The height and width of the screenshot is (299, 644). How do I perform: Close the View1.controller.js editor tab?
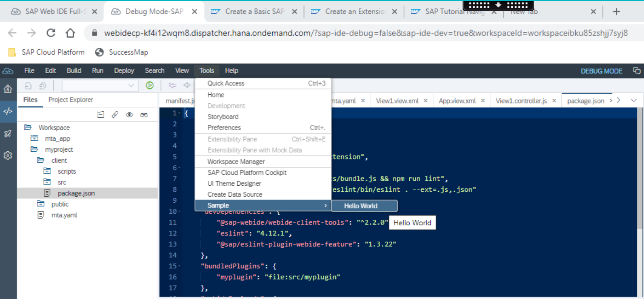click(x=554, y=101)
